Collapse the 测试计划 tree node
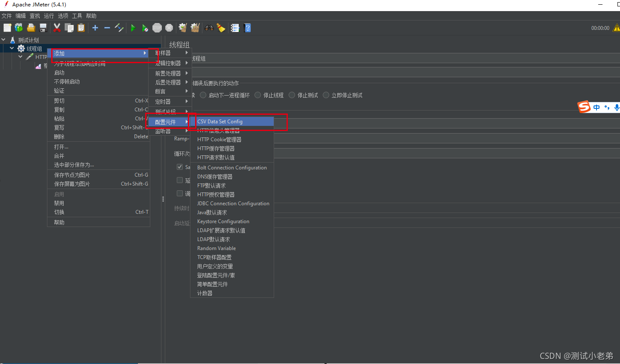Image resolution: width=620 pixels, height=364 pixels. [x=3, y=40]
